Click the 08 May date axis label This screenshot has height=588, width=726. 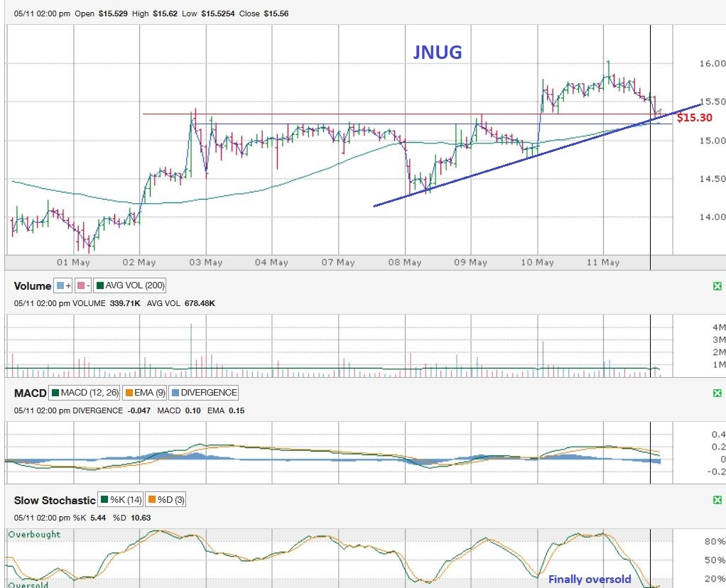404,263
